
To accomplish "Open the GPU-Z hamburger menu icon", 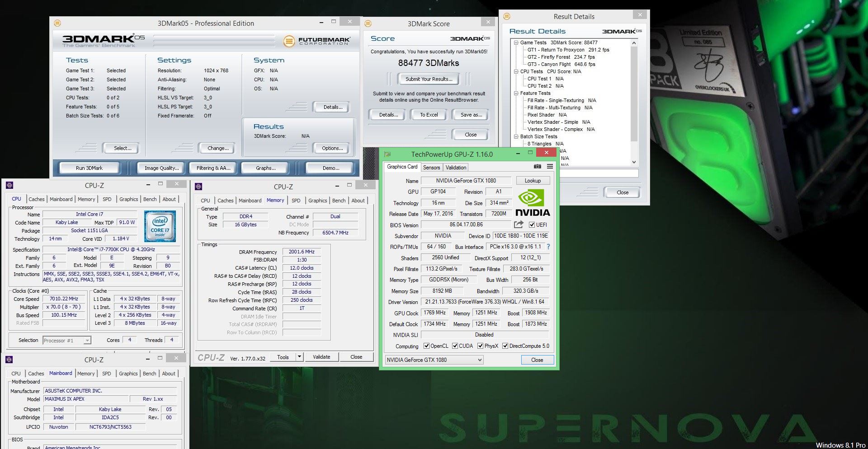I will pyautogui.click(x=550, y=167).
